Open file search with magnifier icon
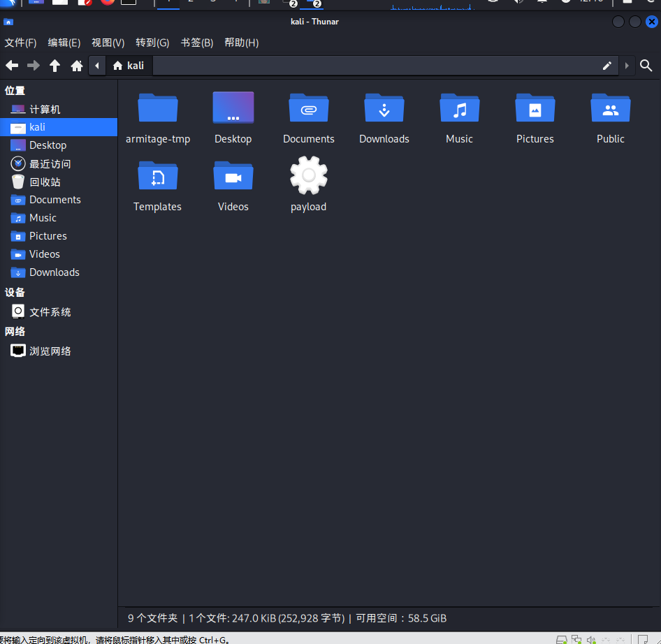This screenshot has height=644, width=661. 646,66
